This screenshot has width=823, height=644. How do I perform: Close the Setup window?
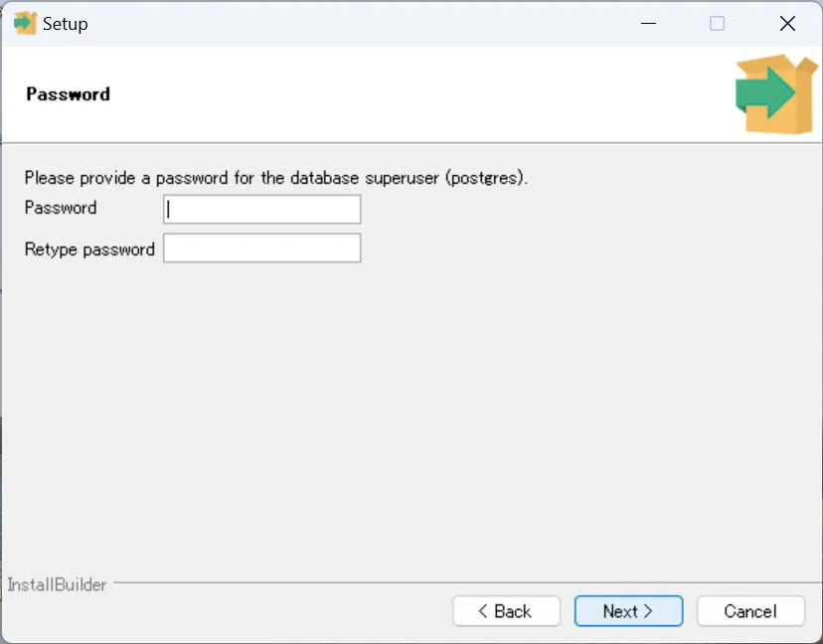tap(787, 24)
